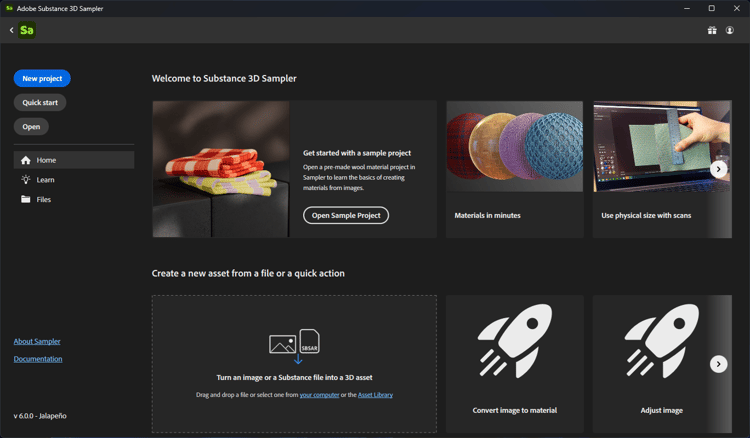Minimize the Substance 3D Sampler window
The height and width of the screenshot is (438, 750).
(x=687, y=8)
